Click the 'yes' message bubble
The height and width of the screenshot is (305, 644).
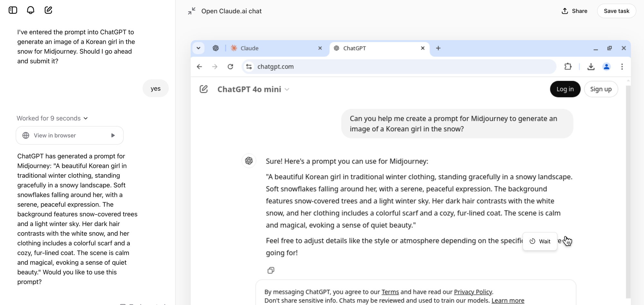[156, 89]
